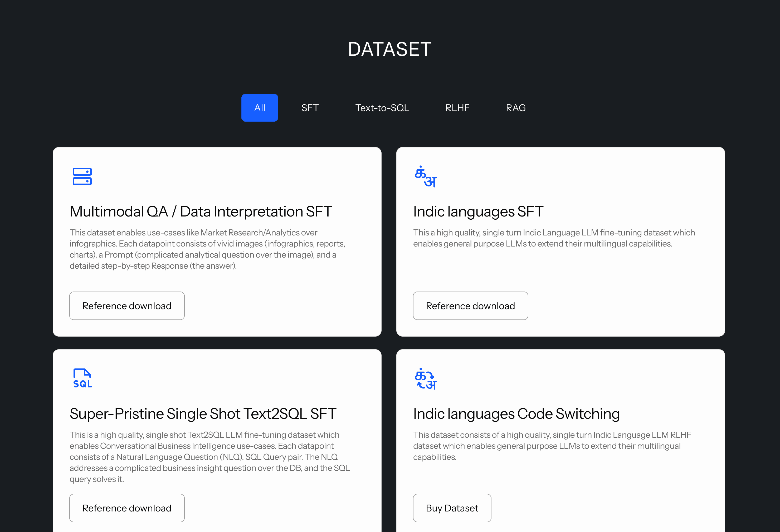Show the RAG datasets tab
This screenshot has width=780, height=532.
(x=515, y=108)
